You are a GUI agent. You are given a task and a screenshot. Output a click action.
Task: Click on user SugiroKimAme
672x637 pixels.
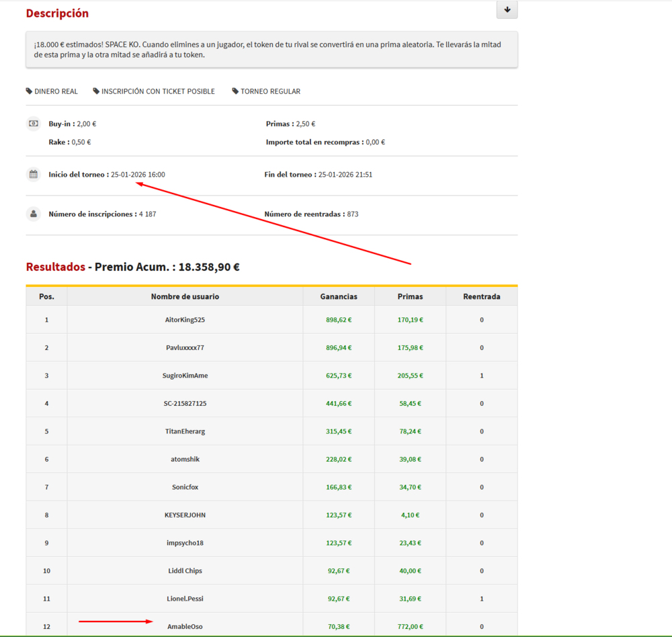(185, 376)
